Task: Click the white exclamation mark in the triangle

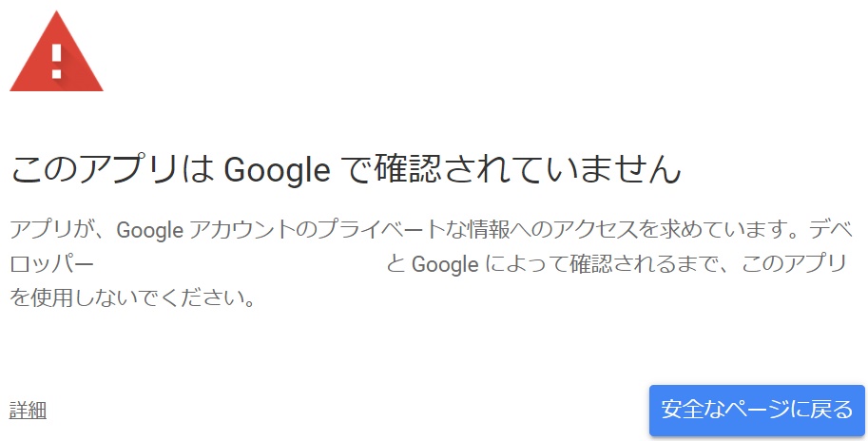Action: 56,62
